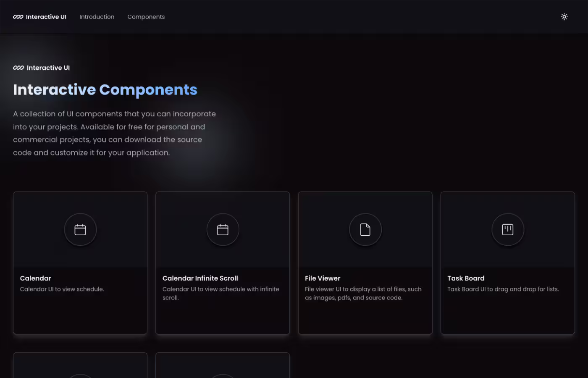Click the Interactive UI text label in navbar

(46, 17)
